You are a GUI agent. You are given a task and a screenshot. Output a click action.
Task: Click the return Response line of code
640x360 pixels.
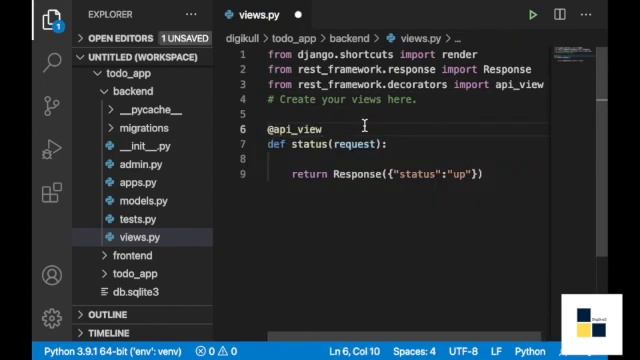387,174
